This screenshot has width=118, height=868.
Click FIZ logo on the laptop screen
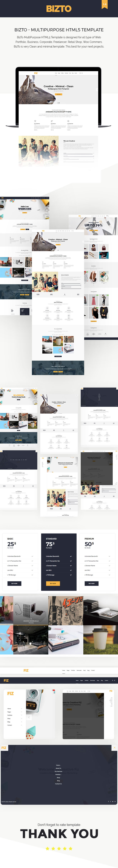pos(36,73)
